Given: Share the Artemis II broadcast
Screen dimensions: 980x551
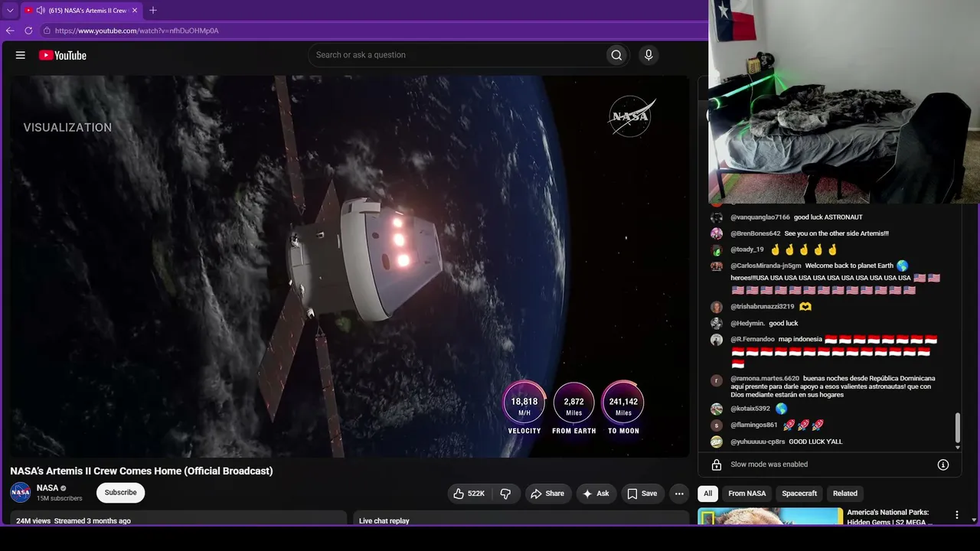Looking at the screenshot, I should pos(547,494).
